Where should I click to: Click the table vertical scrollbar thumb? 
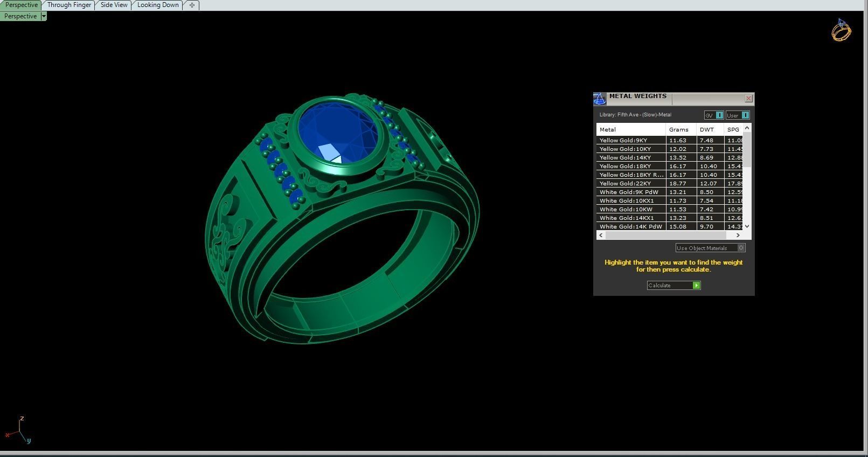pyautogui.click(x=747, y=149)
